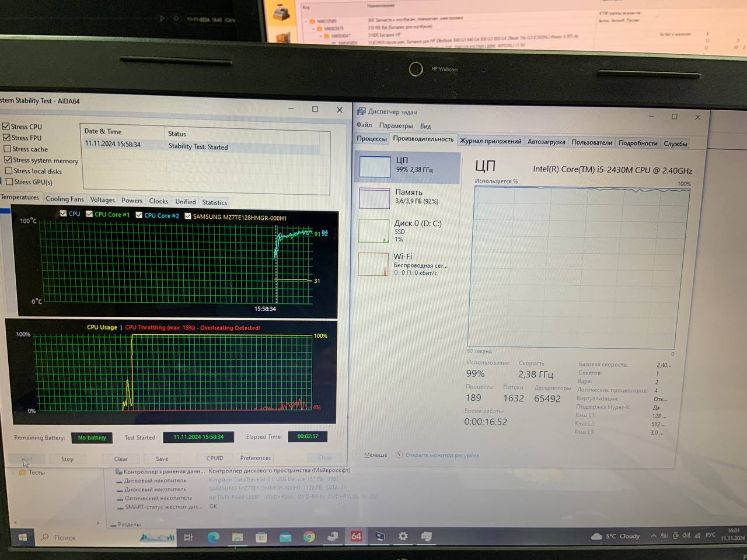747x560 pixels.
Task: Open the Параметры menu in Task Manager
Action: pos(396,125)
